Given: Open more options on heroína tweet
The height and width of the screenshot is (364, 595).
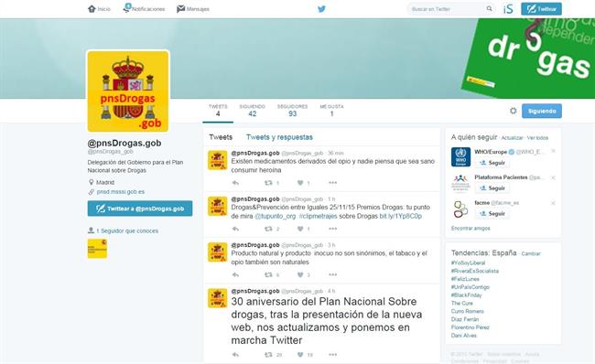Looking at the screenshot, I should pyautogui.click(x=333, y=183).
